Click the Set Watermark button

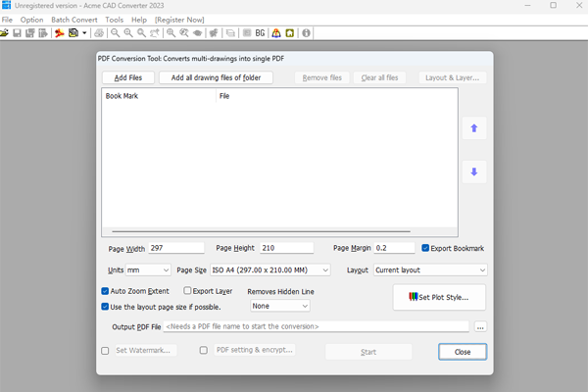146,350
